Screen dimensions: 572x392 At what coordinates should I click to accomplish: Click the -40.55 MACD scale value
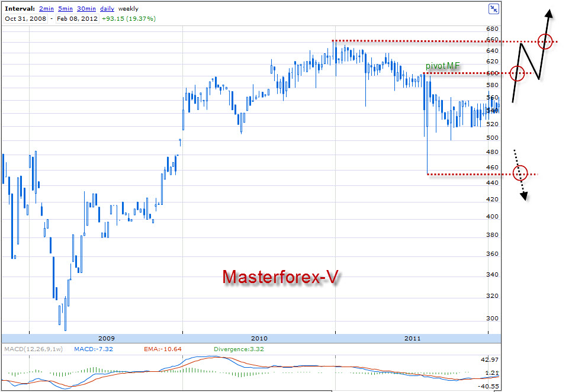point(489,386)
